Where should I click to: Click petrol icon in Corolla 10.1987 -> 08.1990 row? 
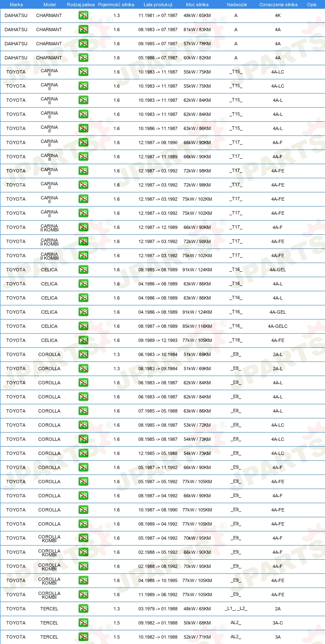pos(83,510)
